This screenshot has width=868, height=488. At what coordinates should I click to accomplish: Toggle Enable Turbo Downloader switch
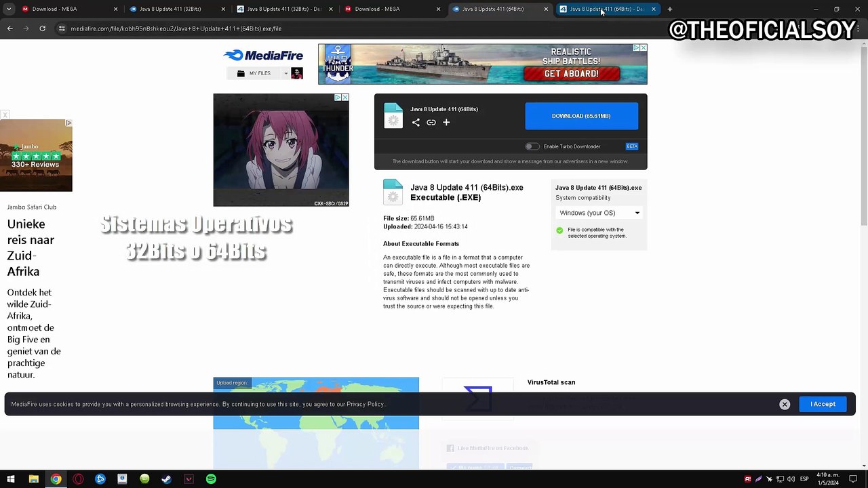[532, 146]
